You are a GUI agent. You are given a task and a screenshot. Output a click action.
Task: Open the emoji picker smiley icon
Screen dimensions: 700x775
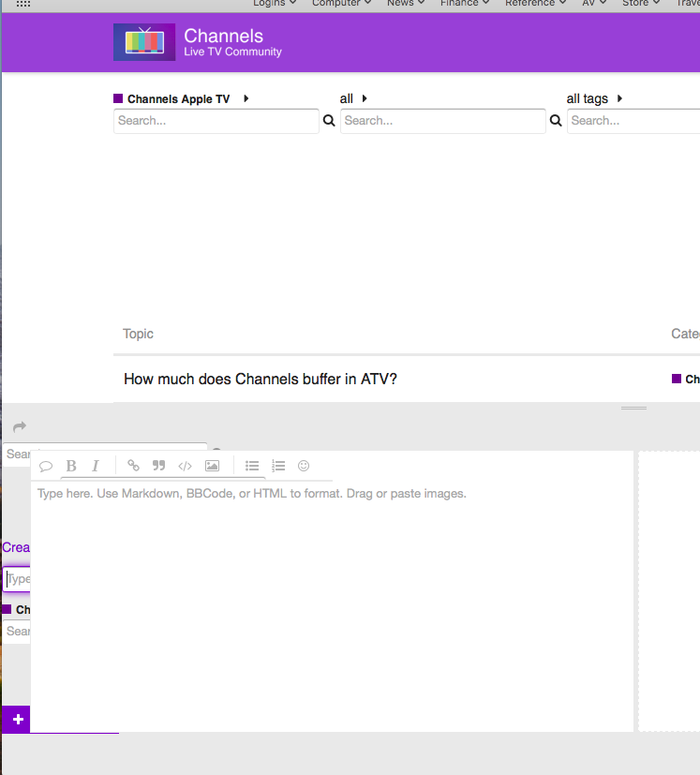(x=304, y=466)
